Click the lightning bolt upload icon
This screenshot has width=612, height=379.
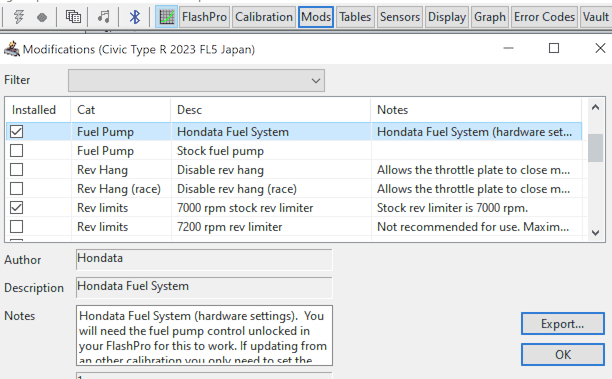tap(18, 17)
